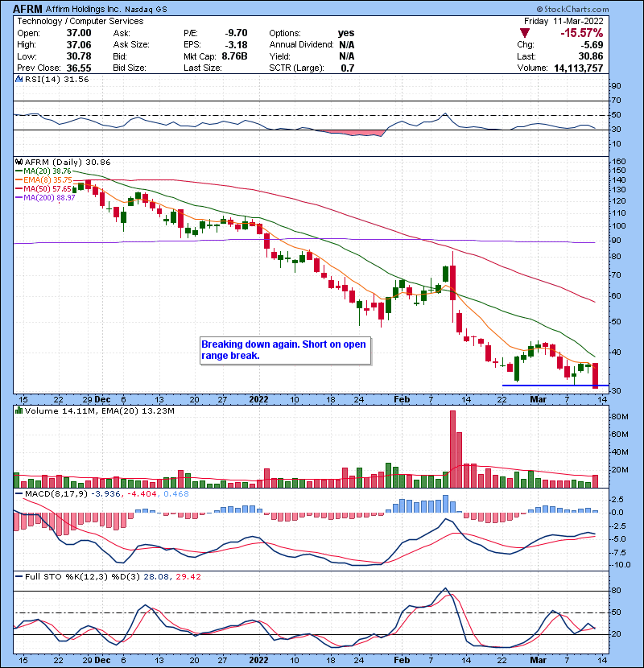644x668 pixels.
Task: Click the P/E value -9.70
Action: (x=236, y=33)
